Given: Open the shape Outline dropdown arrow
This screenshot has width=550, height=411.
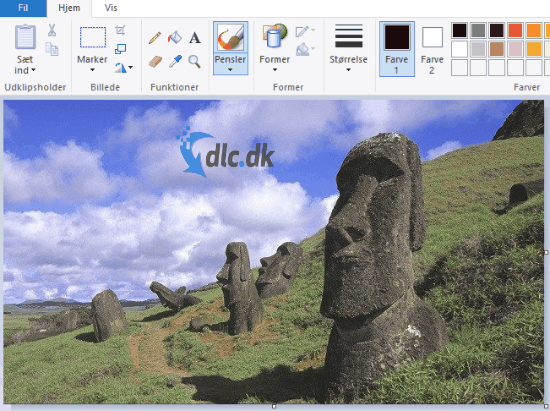Looking at the screenshot, I should (x=313, y=30).
